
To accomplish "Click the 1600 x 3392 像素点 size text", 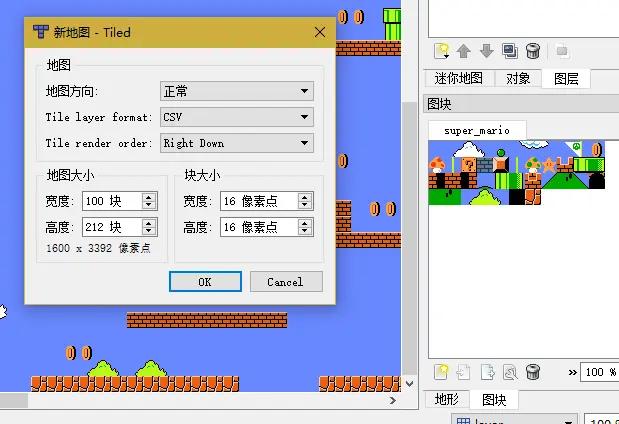I will tap(98, 248).
